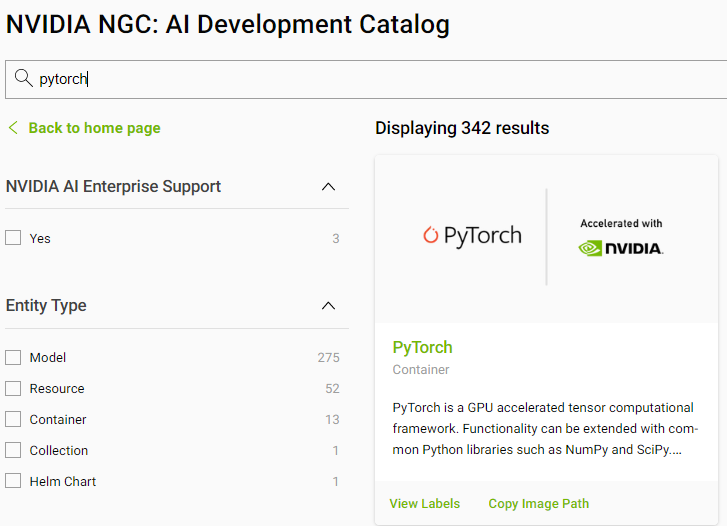The height and width of the screenshot is (526, 727).
Task: Click the Helm Chart filter label
Action: [63, 481]
